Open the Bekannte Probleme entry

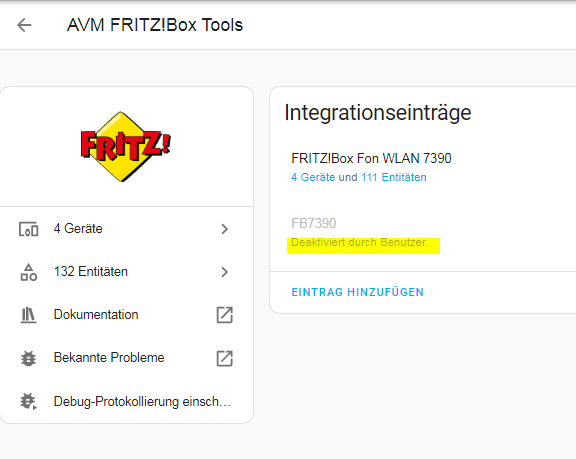[x=127, y=358]
